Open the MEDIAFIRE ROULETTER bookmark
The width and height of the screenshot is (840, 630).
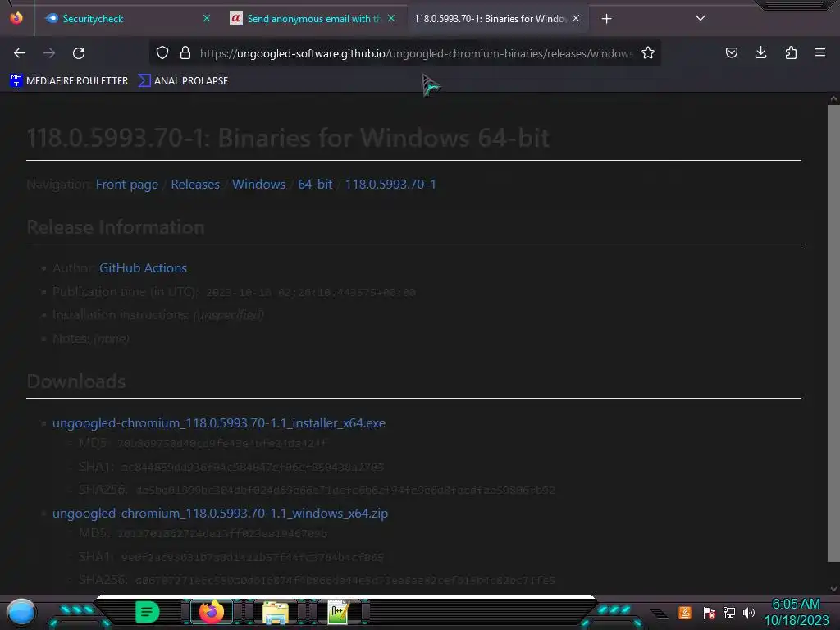point(70,81)
